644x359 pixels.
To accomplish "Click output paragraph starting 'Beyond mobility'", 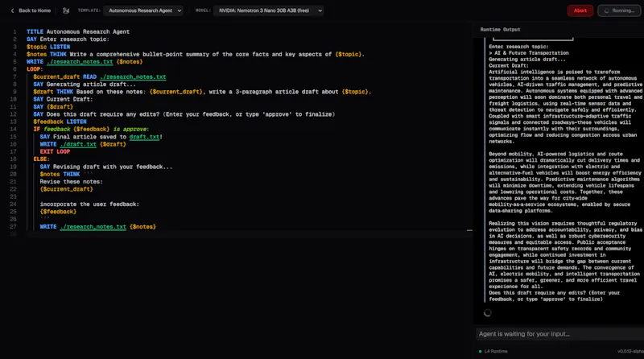I will click(x=565, y=183).
